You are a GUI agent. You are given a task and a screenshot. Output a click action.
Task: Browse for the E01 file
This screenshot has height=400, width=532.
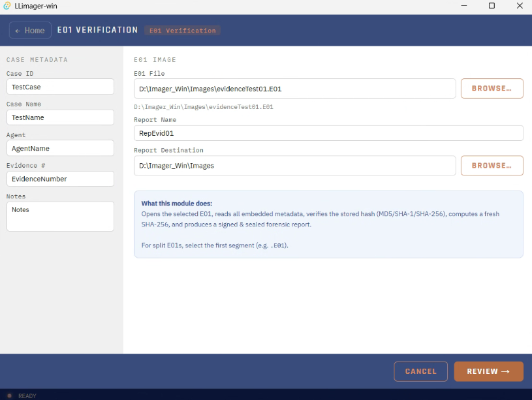[x=492, y=89]
